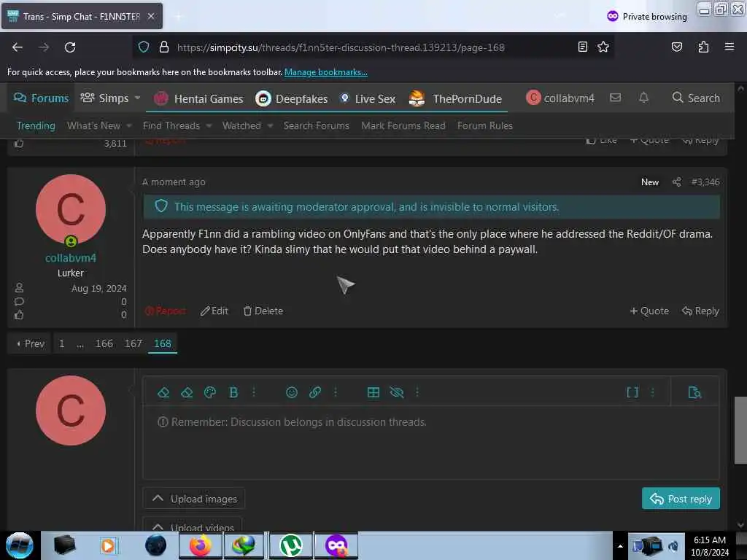Click Manage bookmarks link
The width and height of the screenshot is (747, 560).
click(x=326, y=72)
